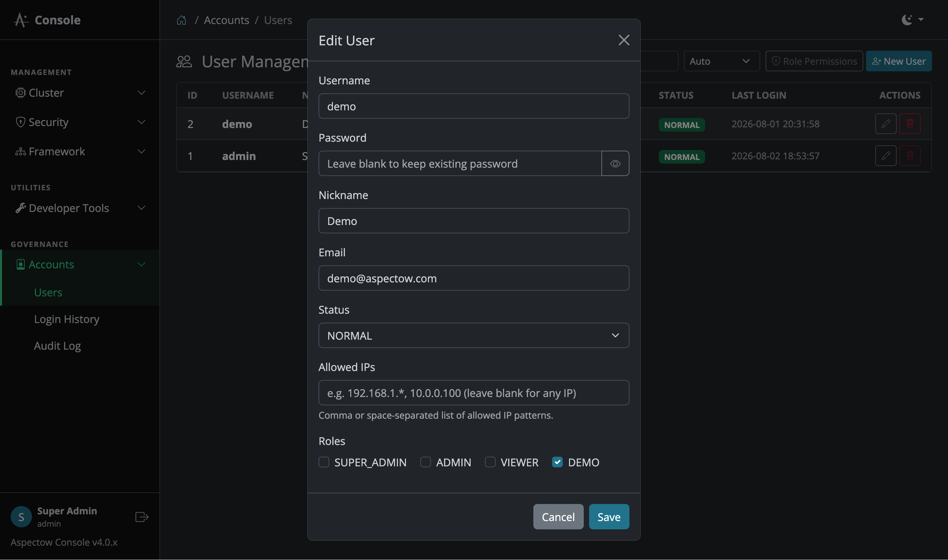The image size is (948, 560).
Task: Focus the Password input field
Action: pos(460,163)
